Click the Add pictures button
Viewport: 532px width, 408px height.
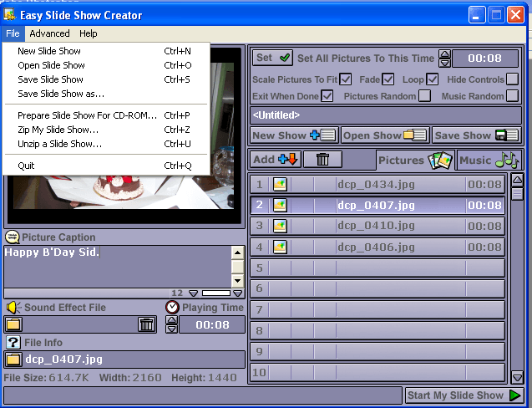click(275, 160)
